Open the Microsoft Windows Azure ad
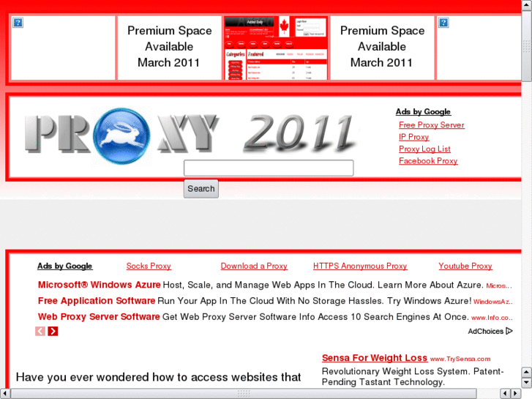Image resolution: width=532 pixels, height=399 pixels. point(99,285)
